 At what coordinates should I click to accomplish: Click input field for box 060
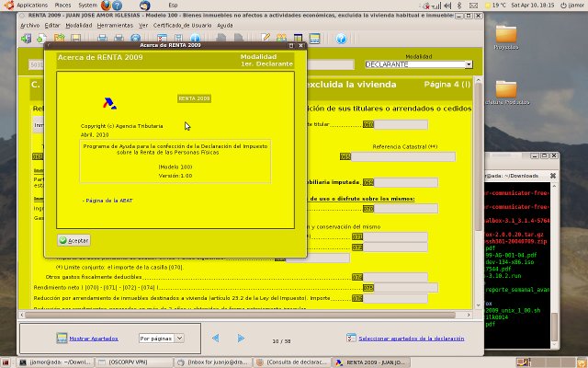(x=401, y=125)
